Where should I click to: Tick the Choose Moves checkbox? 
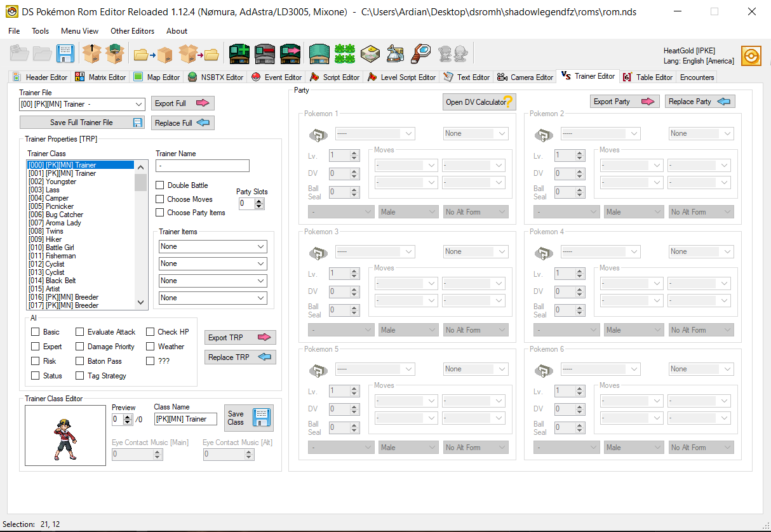tap(160, 199)
